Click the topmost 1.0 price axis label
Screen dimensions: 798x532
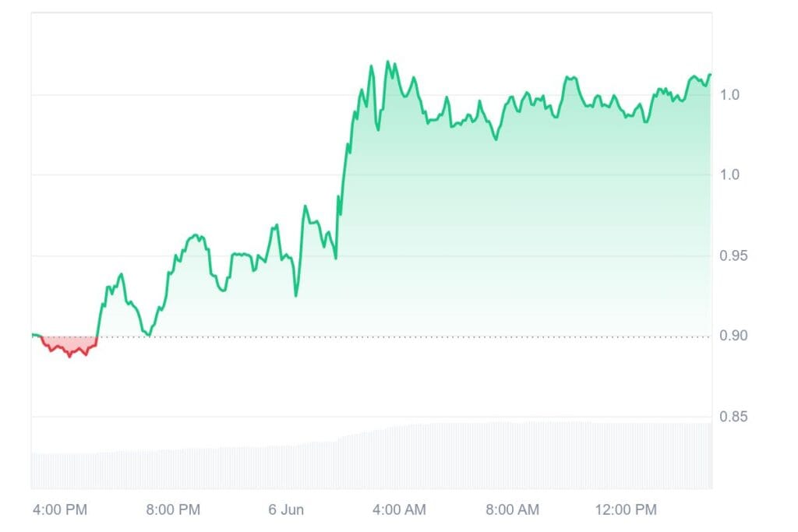(729, 94)
